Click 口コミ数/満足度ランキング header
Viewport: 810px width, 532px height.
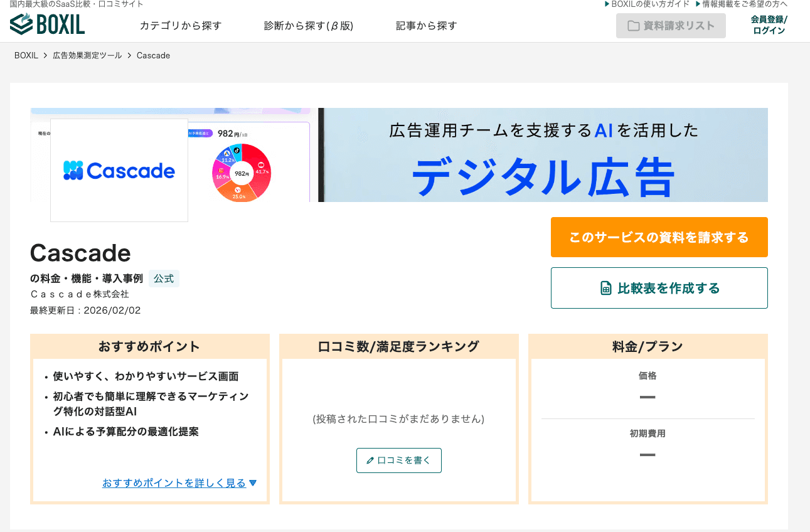coord(398,346)
